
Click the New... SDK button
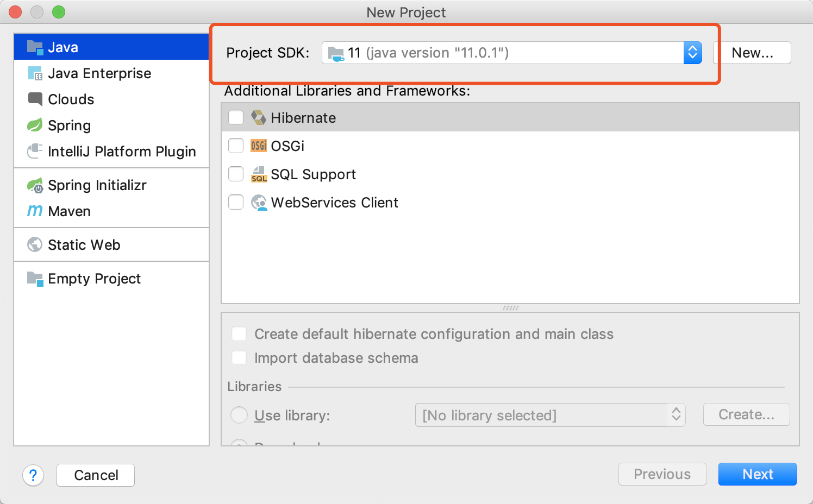point(752,53)
